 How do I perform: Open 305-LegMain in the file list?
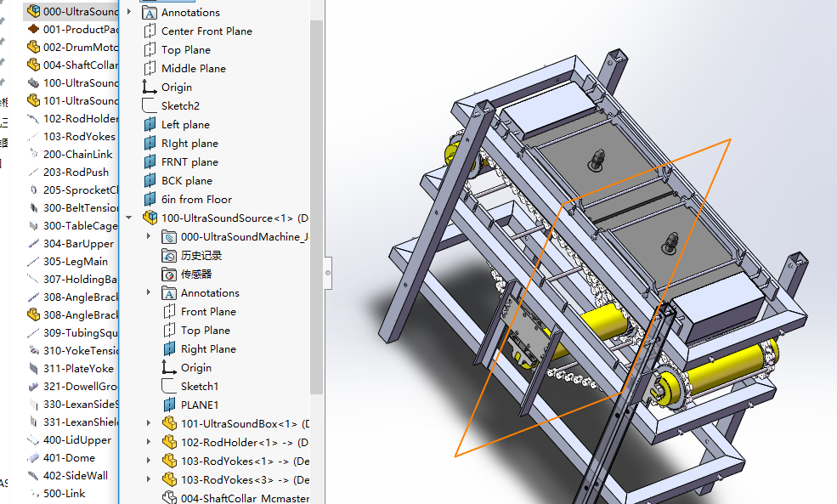(76, 261)
